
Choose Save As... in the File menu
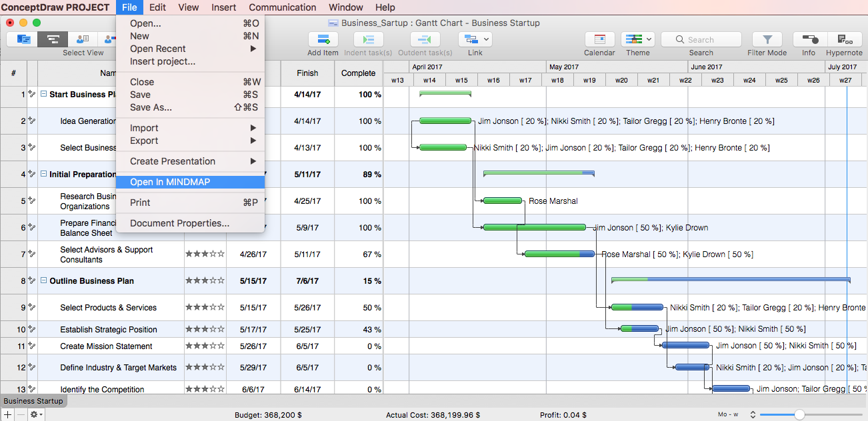191,107
